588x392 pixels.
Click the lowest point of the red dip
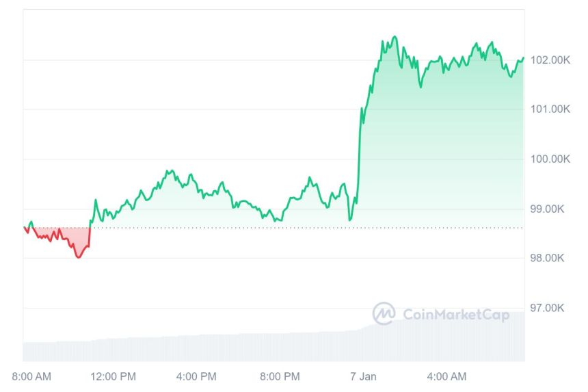[78, 257]
